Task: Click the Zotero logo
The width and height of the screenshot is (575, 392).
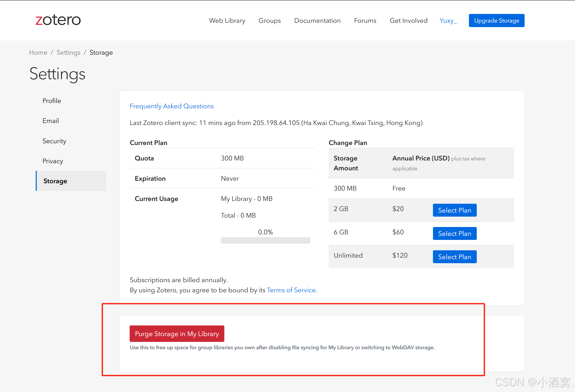Action: (58, 20)
